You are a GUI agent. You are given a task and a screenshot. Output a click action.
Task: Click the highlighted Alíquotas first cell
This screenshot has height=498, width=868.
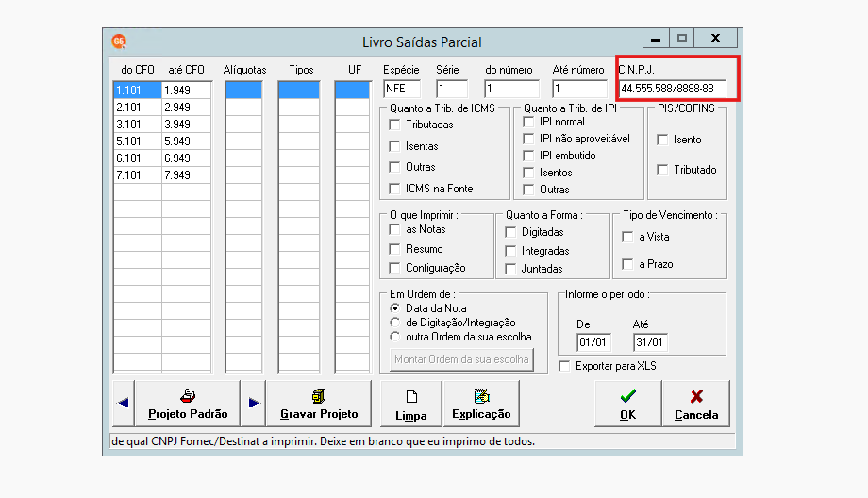coord(243,91)
